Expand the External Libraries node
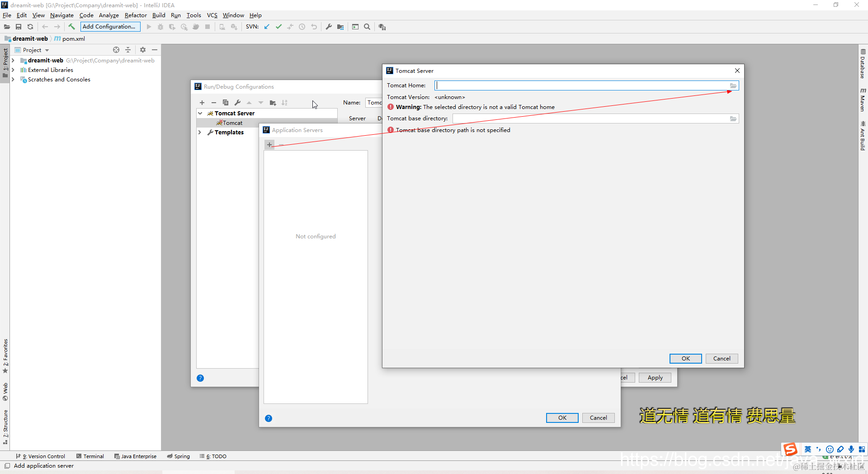Image resolution: width=868 pixels, height=474 pixels. [13, 70]
